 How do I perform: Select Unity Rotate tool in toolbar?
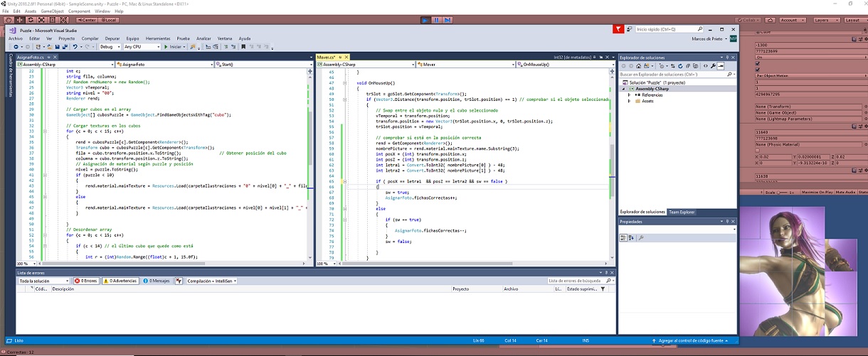30,20
